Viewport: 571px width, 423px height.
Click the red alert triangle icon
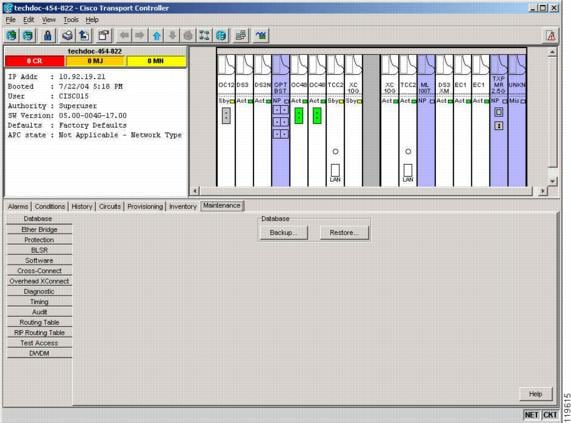[551, 36]
